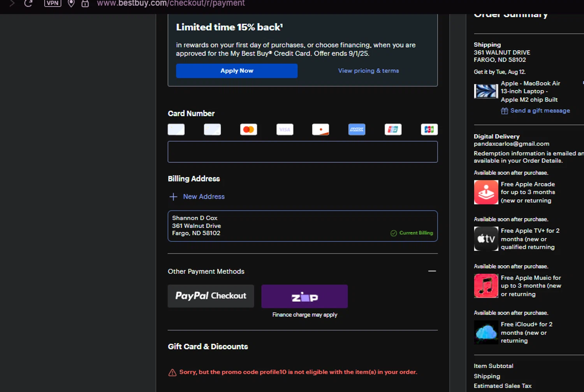The image size is (584, 392).
Task: Click the UnionPay card logo
Action: [393, 129]
